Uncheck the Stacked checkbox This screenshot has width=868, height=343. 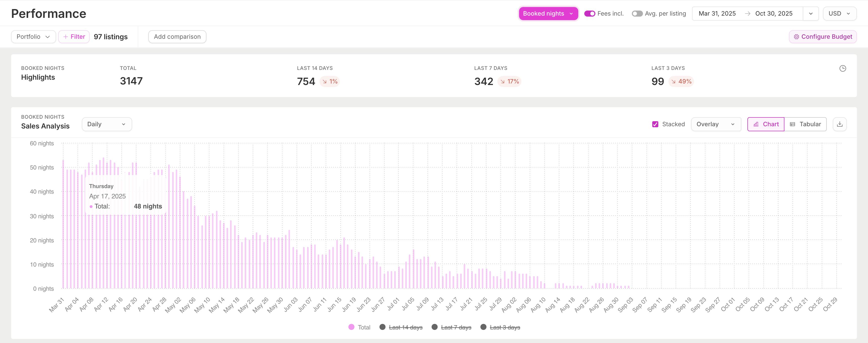[x=655, y=124]
